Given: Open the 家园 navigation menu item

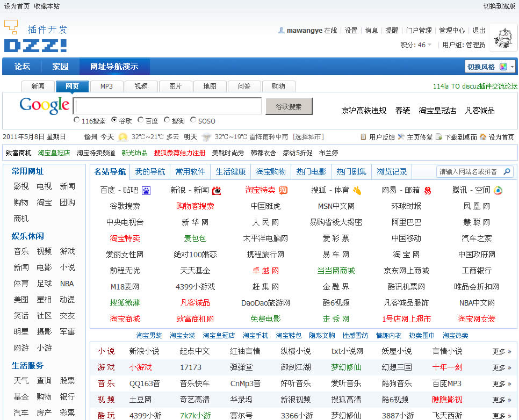Looking at the screenshot, I should (x=61, y=67).
